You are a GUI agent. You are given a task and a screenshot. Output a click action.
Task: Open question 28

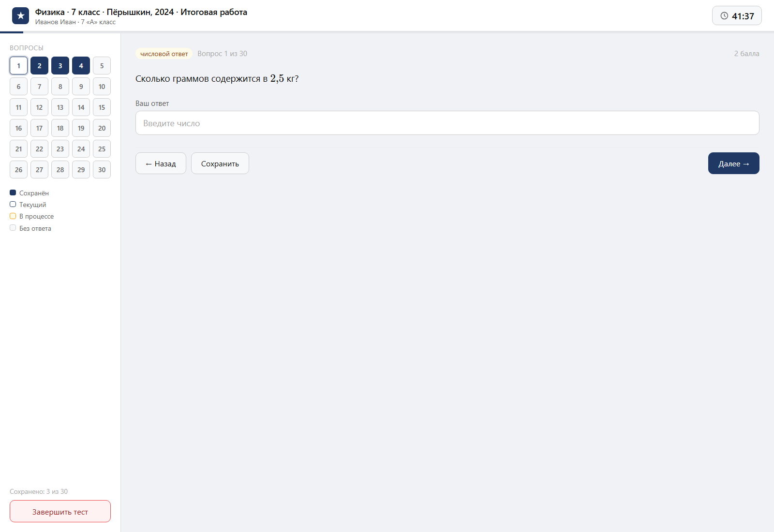click(60, 170)
